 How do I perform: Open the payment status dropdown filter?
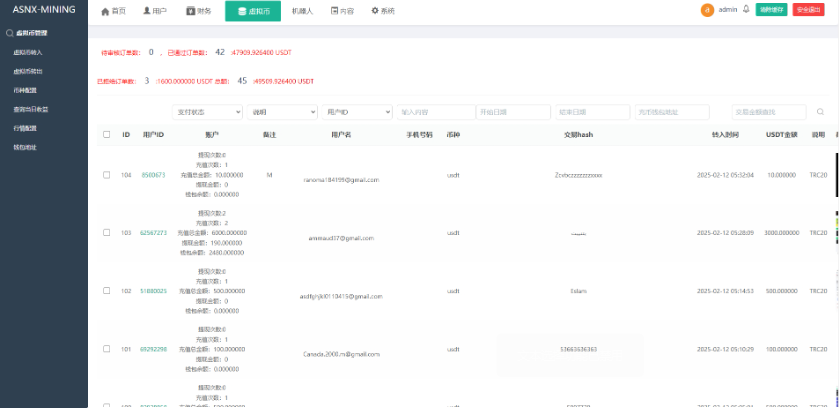[x=207, y=112]
